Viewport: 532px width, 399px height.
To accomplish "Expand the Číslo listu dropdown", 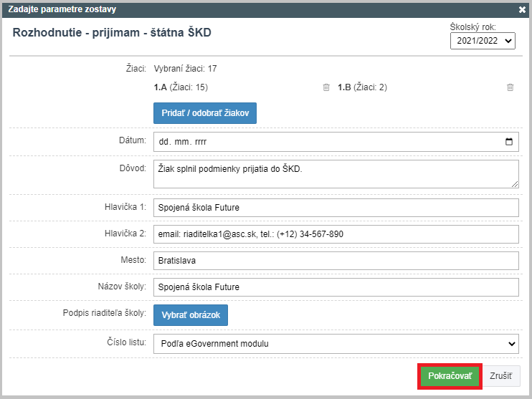I will pyautogui.click(x=336, y=344).
